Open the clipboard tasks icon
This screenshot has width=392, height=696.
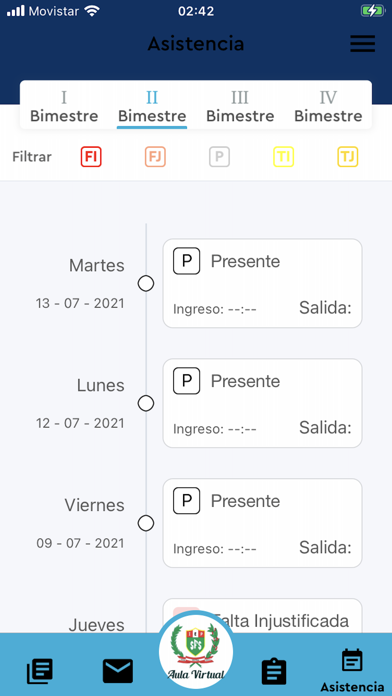pos(274,672)
